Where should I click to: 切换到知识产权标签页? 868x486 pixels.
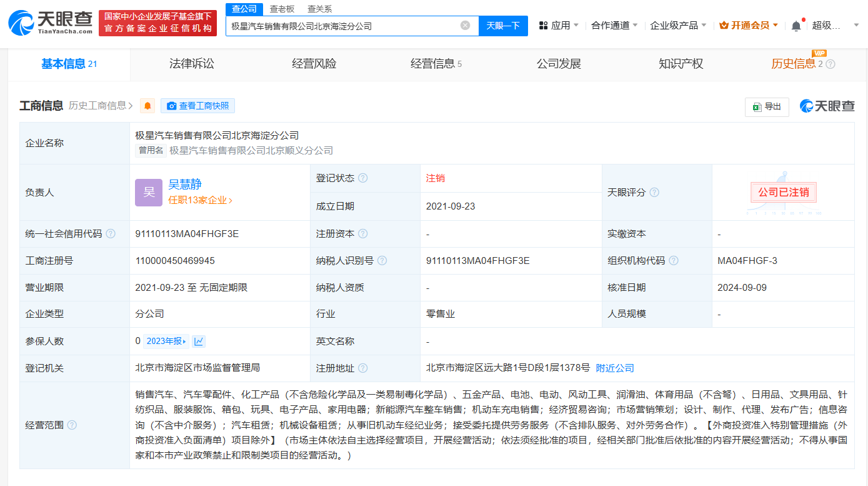point(681,64)
